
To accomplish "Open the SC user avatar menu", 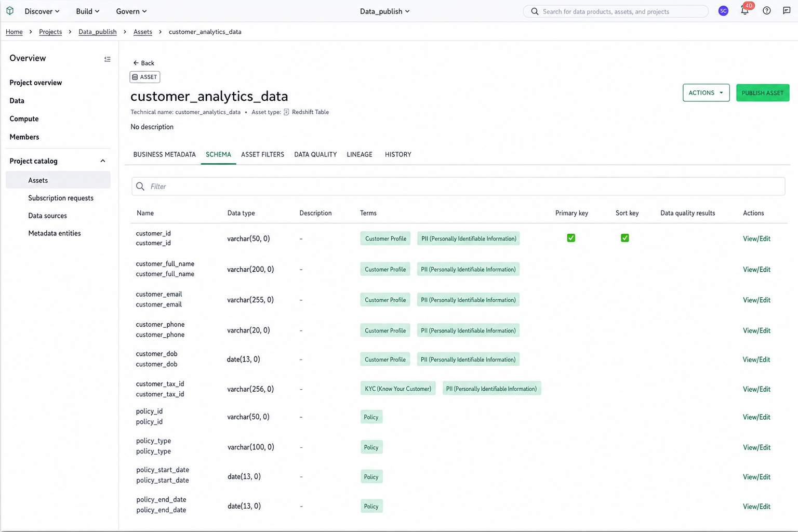I will (x=723, y=11).
